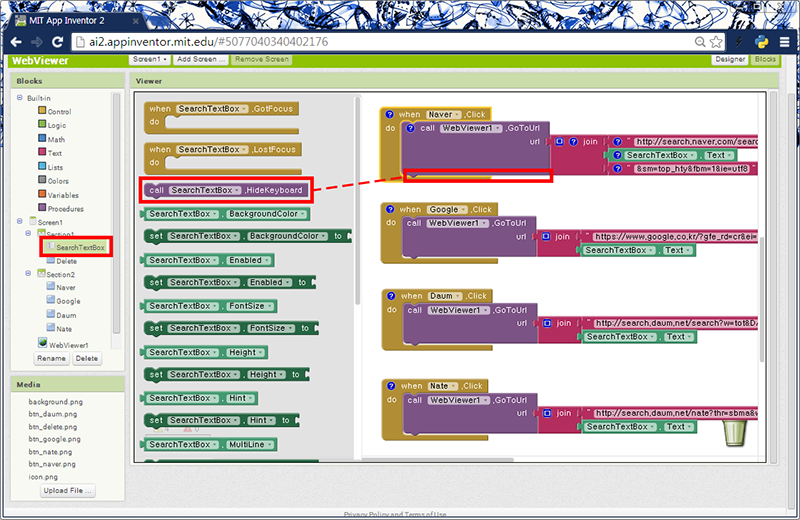This screenshot has width=800, height=520.
Task: Click help icon on when Google.Click block
Action: click(x=390, y=209)
